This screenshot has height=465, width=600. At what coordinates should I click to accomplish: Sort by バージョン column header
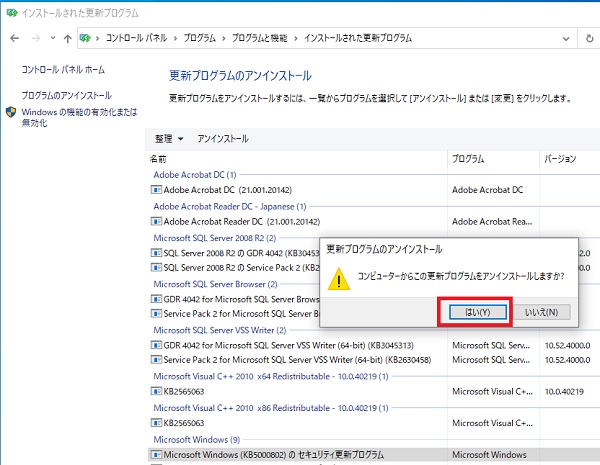tap(560, 159)
